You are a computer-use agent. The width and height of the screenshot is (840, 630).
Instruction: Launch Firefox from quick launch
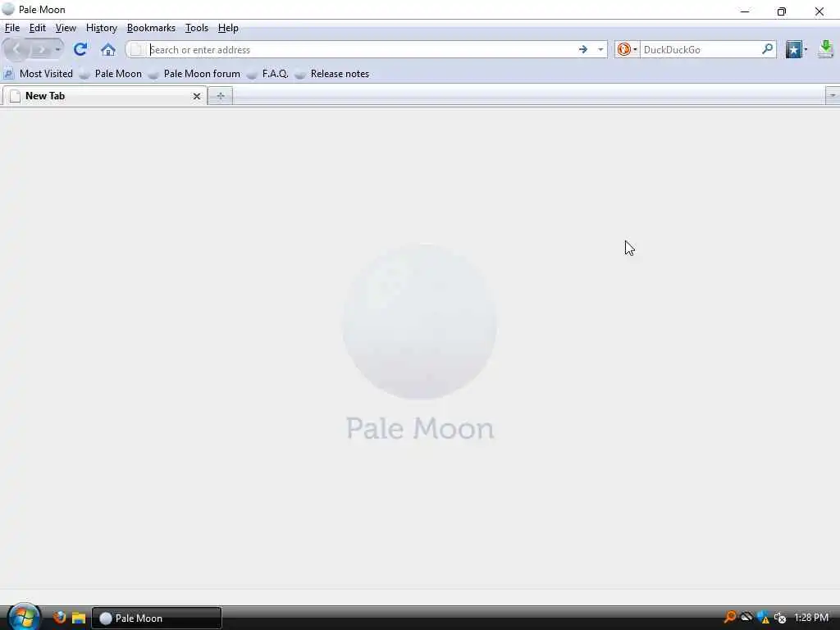tap(59, 618)
